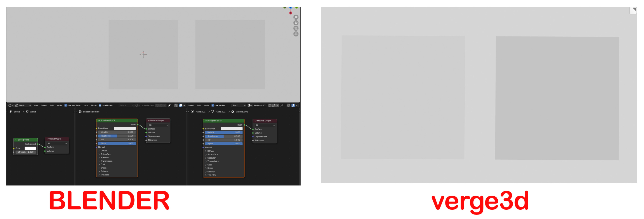Click the Plane.001 mesh triangle icon

click(213, 112)
